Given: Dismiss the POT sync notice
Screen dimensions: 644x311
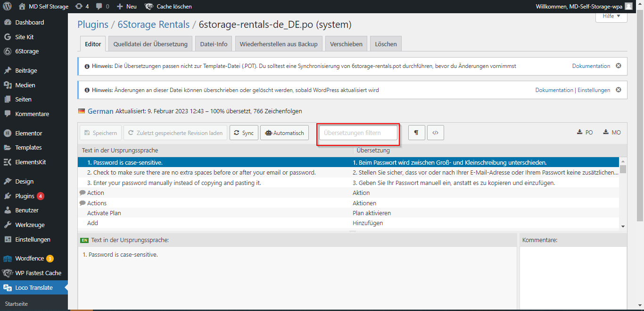Looking at the screenshot, I should 619,66.
